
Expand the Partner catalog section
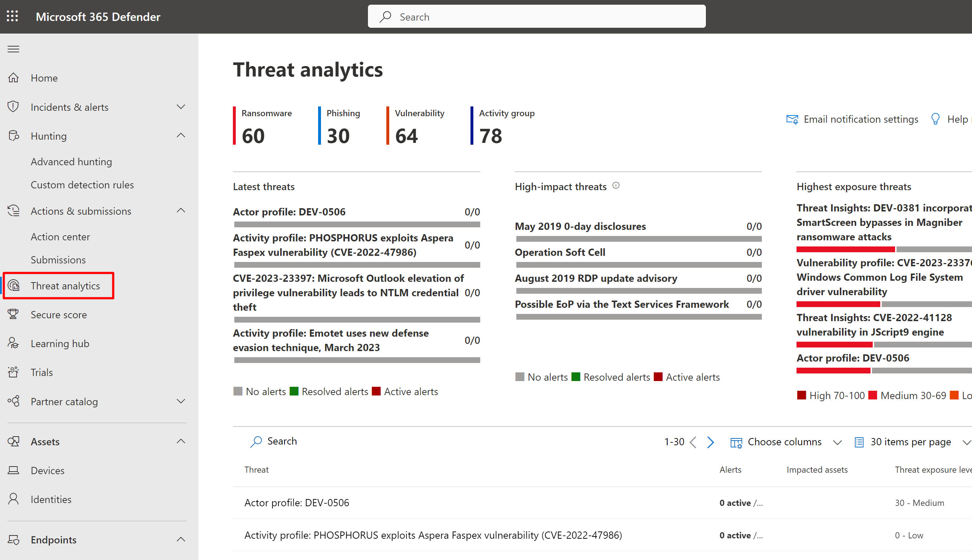pyautogui.click(x=181, y=401)
